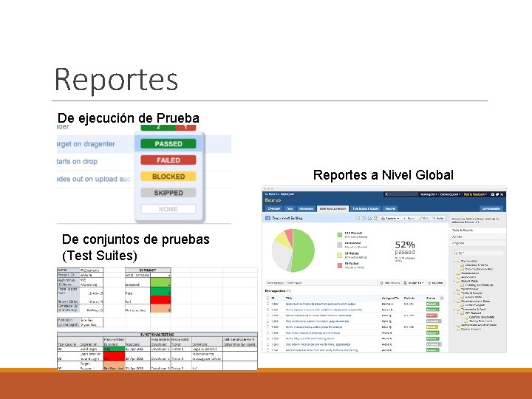Choose NONE in the status popup
Viewport: 532px width, 399px height.
point(168,209)
